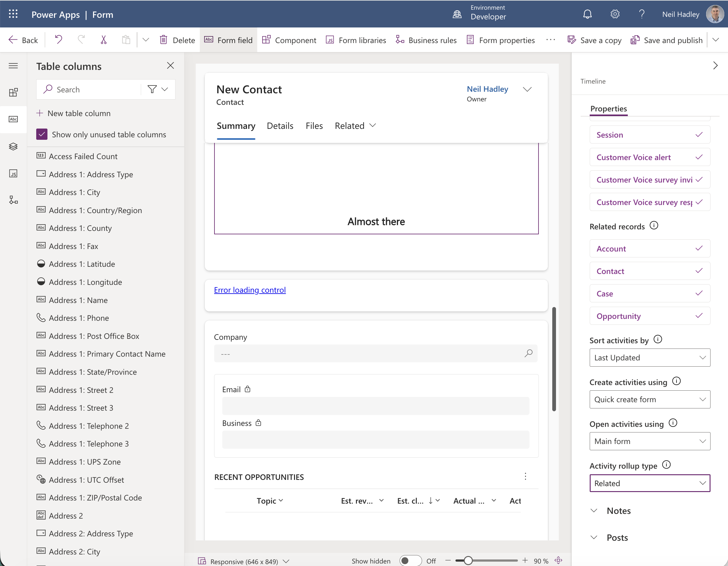Adjust the zoom slider handle
728x566 pixels.
pyautogui.click(x=468, y=561)
